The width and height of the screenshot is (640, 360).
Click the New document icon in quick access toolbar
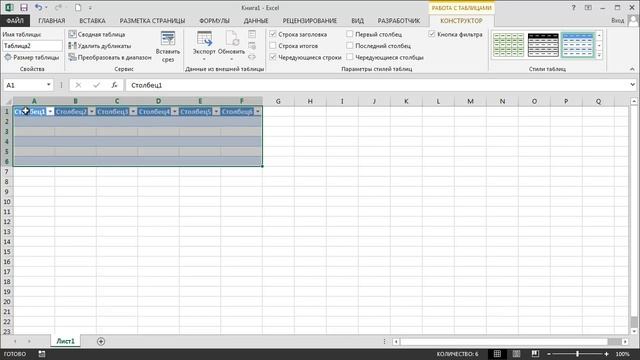pos(78,8)
